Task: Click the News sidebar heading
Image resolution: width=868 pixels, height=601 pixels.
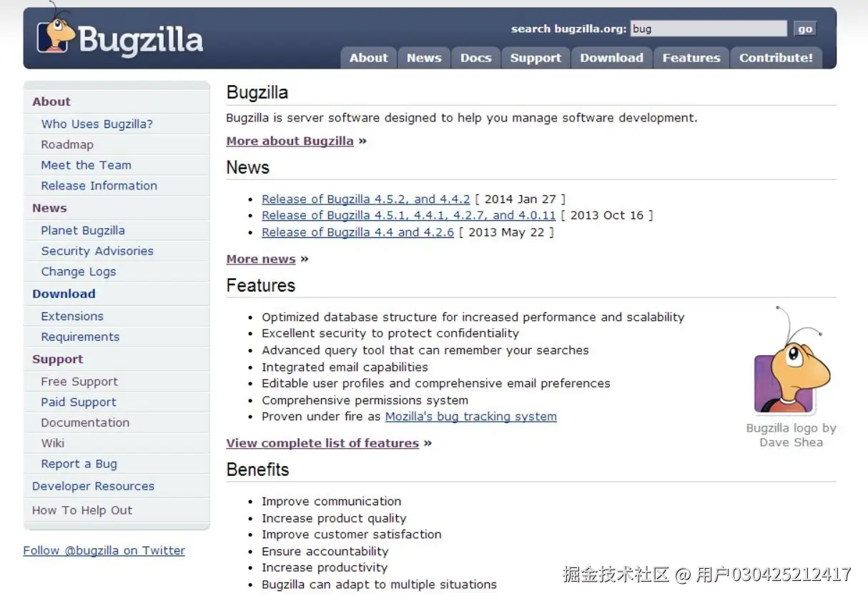Action: 49,208
